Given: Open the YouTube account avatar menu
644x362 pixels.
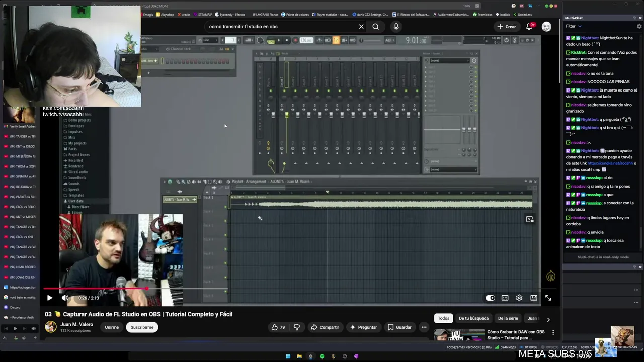Looking at the screenshot, I should click(x=546, y=27).
